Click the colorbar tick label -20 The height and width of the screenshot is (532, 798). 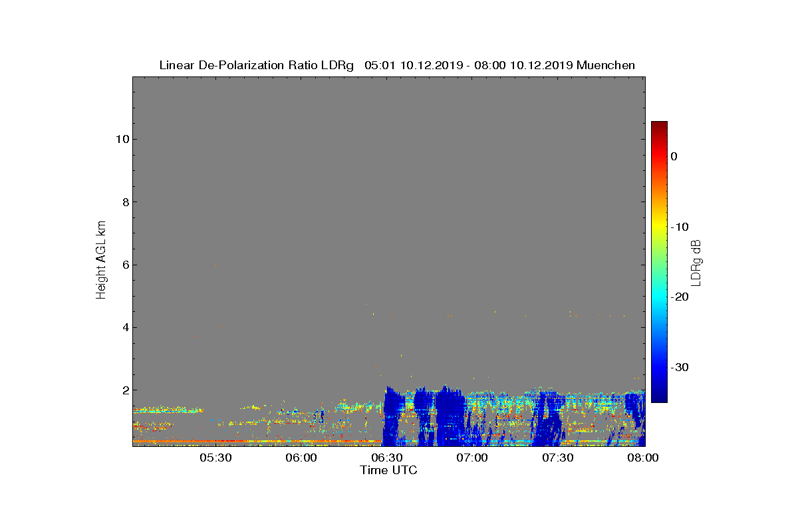click(679, 297)
